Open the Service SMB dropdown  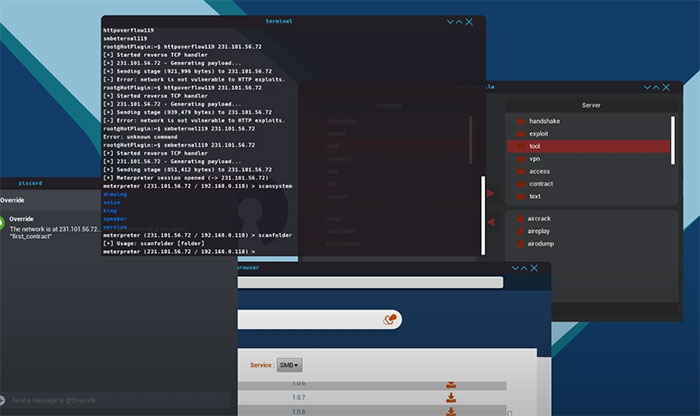[289, 365]
